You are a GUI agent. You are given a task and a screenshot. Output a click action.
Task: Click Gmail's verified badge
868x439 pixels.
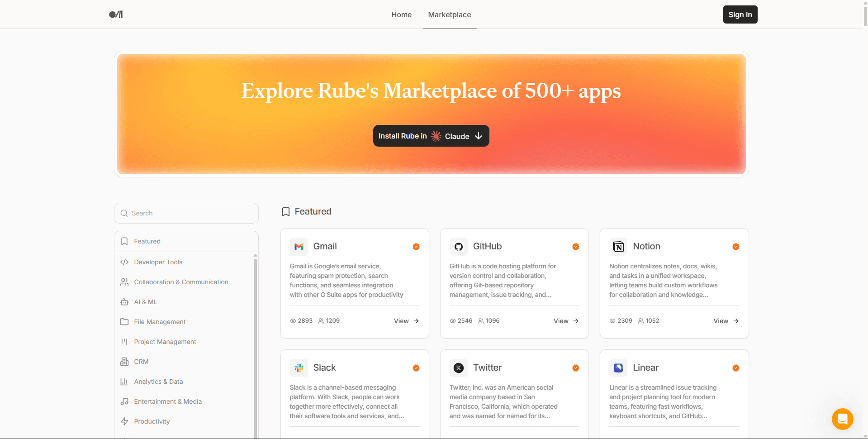pyautogui.click(x=416, y=247)
